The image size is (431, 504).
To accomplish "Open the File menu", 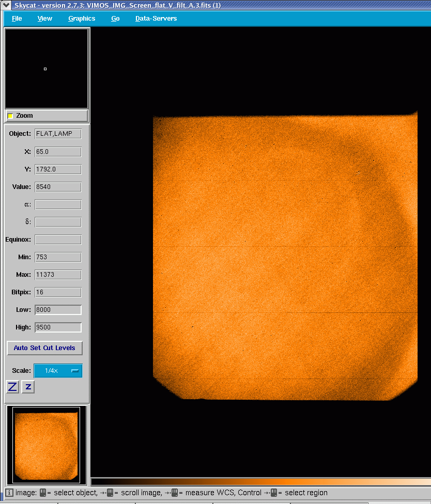I will click(x=17, y=19).
